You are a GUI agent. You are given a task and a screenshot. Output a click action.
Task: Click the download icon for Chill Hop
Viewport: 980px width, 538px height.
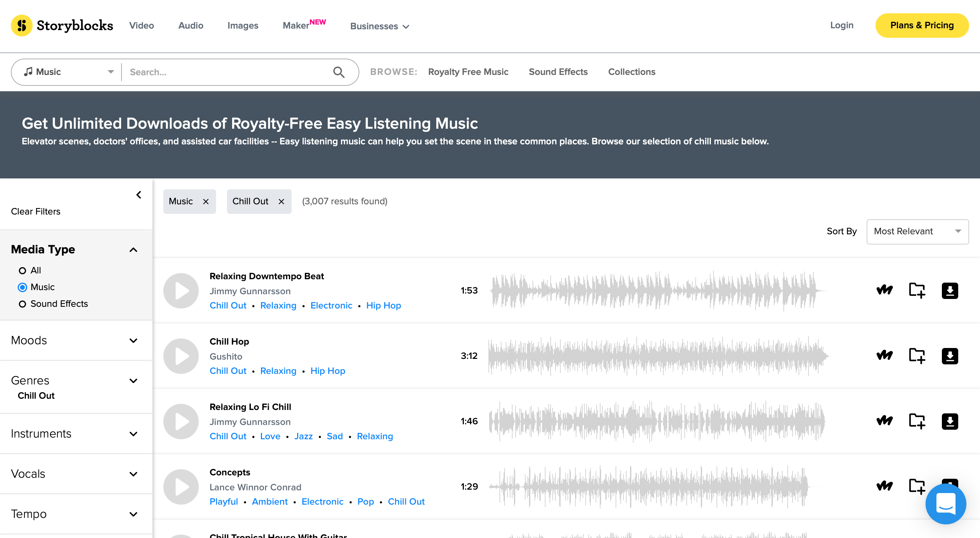point(950,357)
